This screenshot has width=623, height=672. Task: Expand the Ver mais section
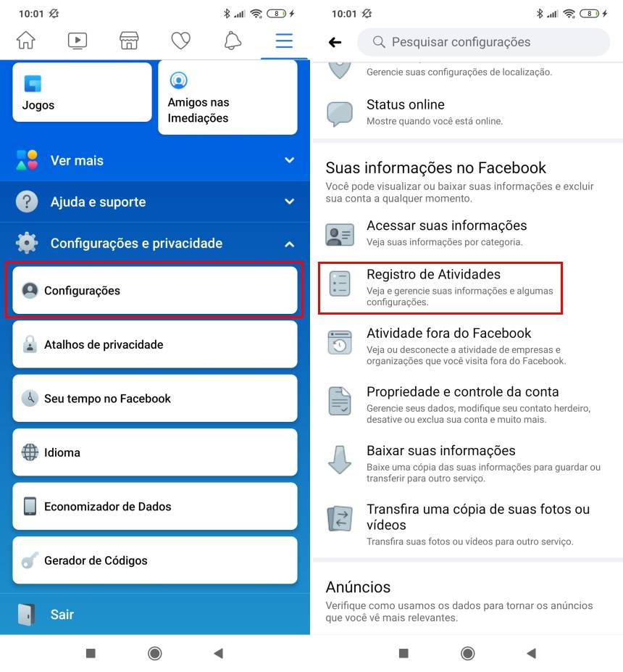tap(155, 160)
